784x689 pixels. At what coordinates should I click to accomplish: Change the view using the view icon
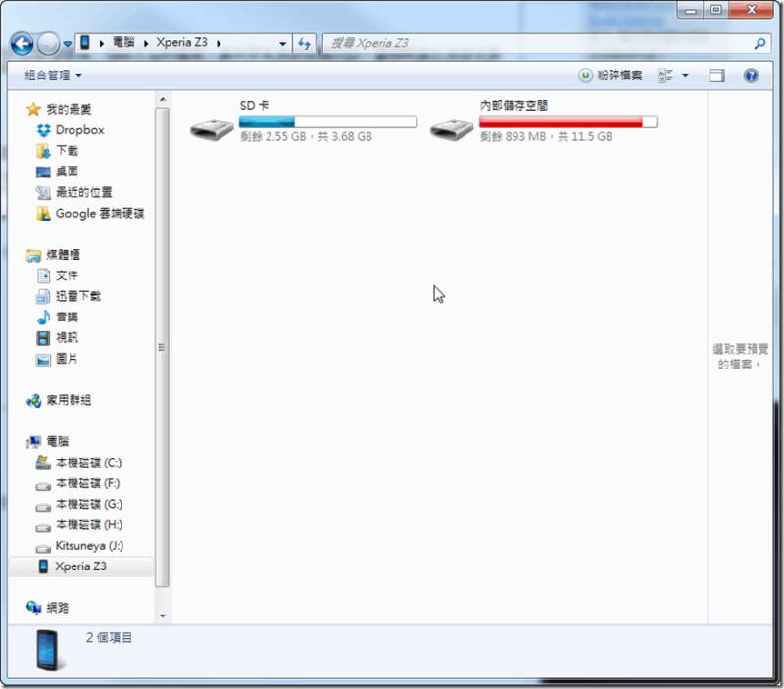(665, 75)
